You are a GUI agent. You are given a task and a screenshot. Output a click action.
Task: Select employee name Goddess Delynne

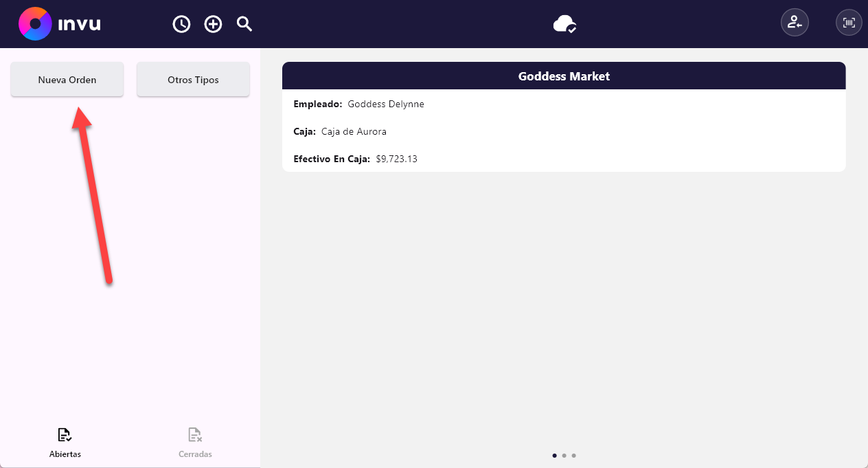386,104
